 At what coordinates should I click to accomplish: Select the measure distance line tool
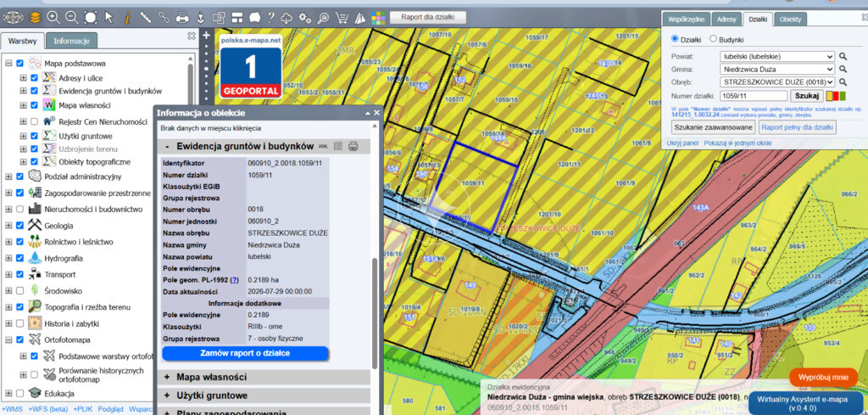coord(146,18)
